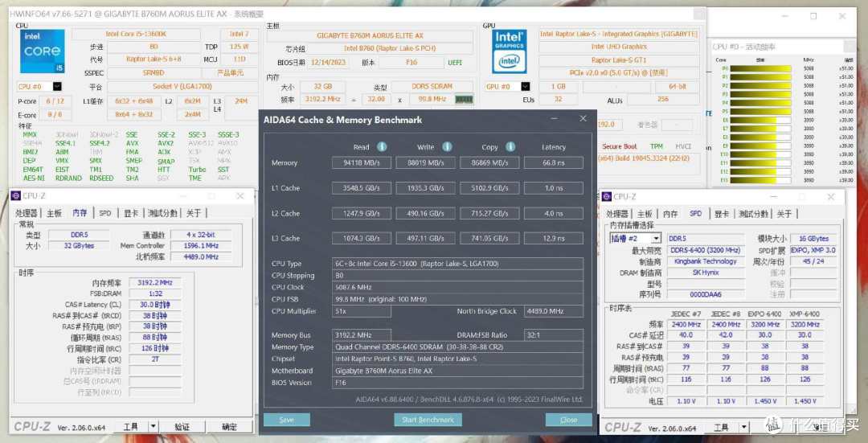Click the E13 core usage bar
The height and width of the screenshot is (443, 868).
760,180
